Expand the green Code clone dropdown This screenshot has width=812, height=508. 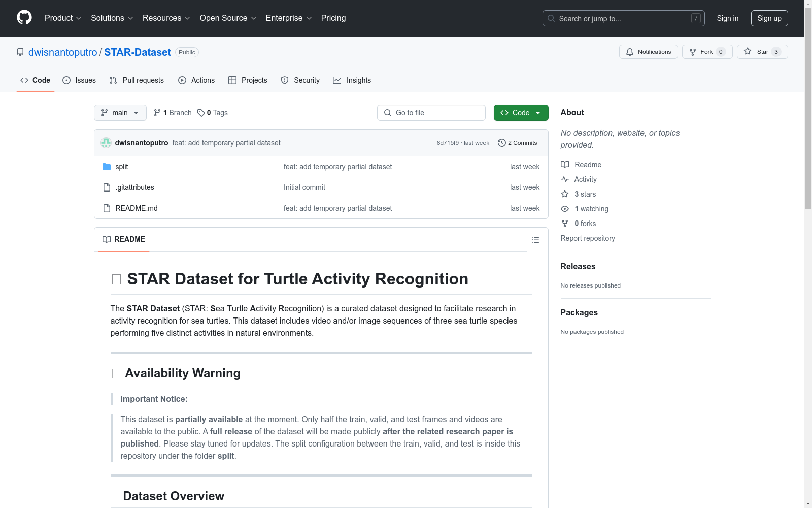pyautogui.click(x=521, y=113)
